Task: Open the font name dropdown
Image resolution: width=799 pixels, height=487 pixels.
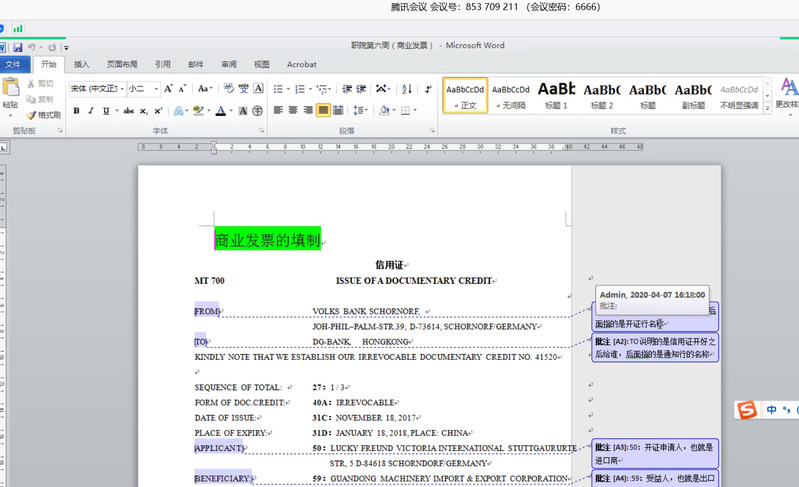Action: pos(120,88)
